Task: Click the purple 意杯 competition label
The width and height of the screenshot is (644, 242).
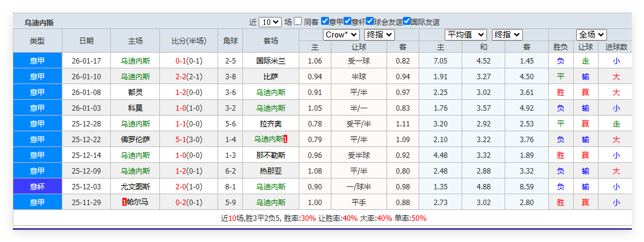Action: point(37,186)
